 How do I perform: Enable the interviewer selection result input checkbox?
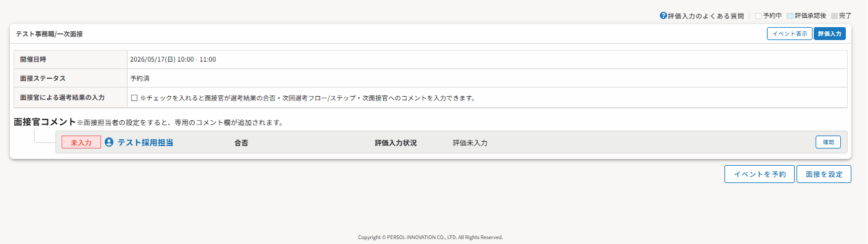[134, 97]
